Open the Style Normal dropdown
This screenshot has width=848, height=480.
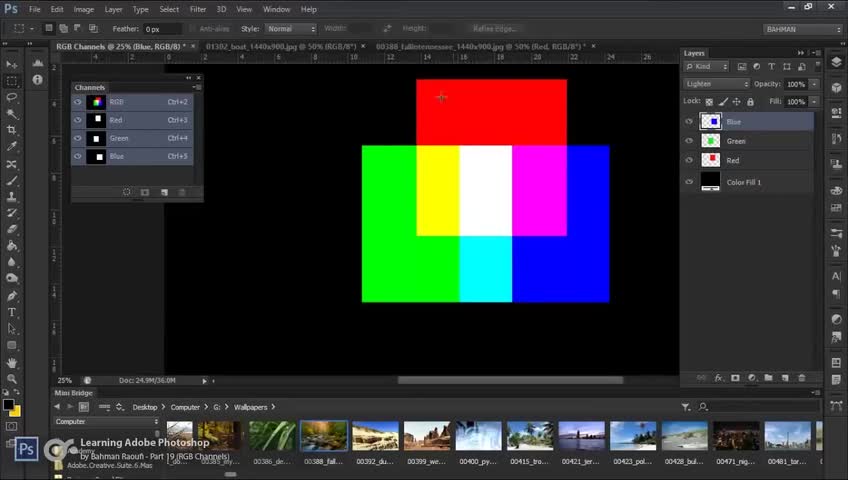(x=291, y=29)
